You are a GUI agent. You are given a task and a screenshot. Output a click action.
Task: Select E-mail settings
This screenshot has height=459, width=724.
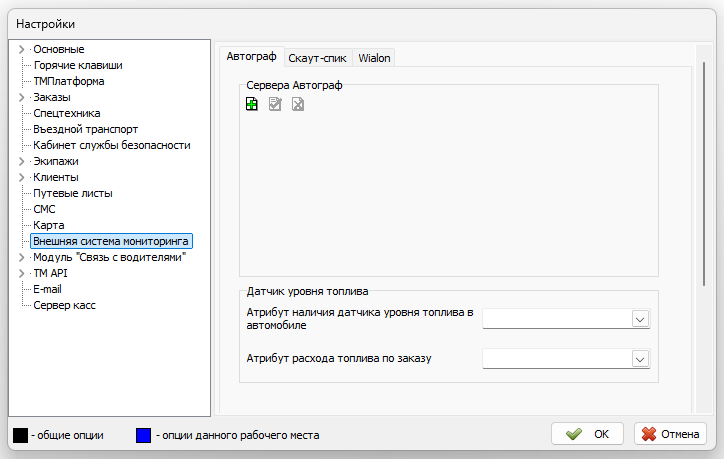(48, 289)
